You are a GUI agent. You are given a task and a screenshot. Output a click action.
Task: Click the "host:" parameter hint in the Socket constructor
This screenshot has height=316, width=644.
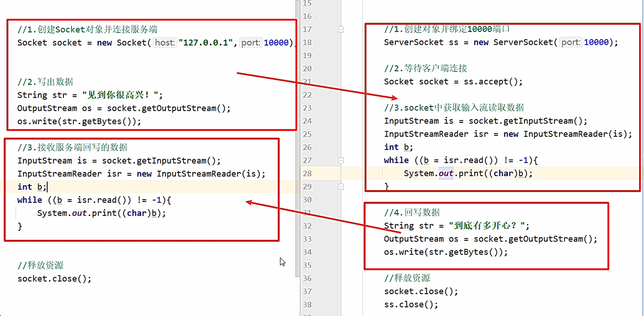pos(165,43)
